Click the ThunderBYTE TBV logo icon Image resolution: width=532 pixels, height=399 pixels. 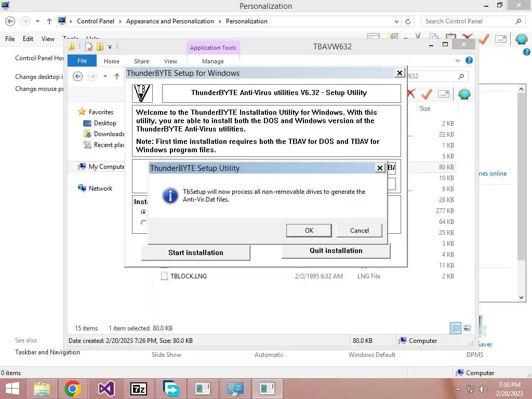(x=142, y=94)
